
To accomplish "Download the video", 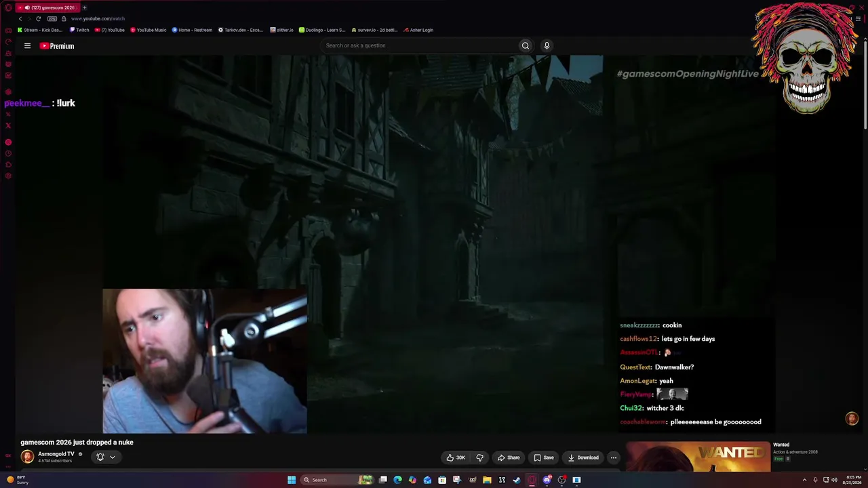I will coord(583,457).
